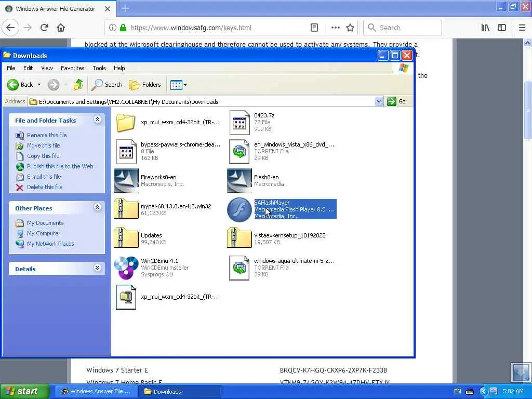
Task: Select the WinCDEmu-4.1 installer icon
Action: [x=126, y=268]
